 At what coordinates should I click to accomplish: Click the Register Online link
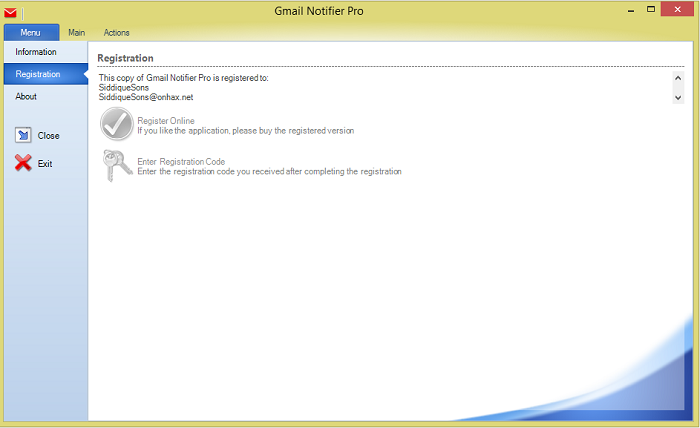(x=166, y=121)
